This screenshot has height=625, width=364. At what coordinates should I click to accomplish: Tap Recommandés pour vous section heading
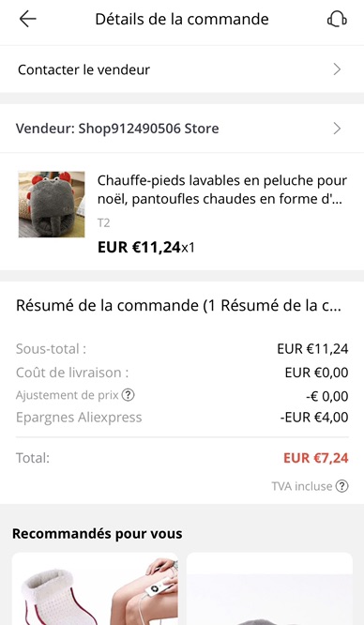point(98,534)
